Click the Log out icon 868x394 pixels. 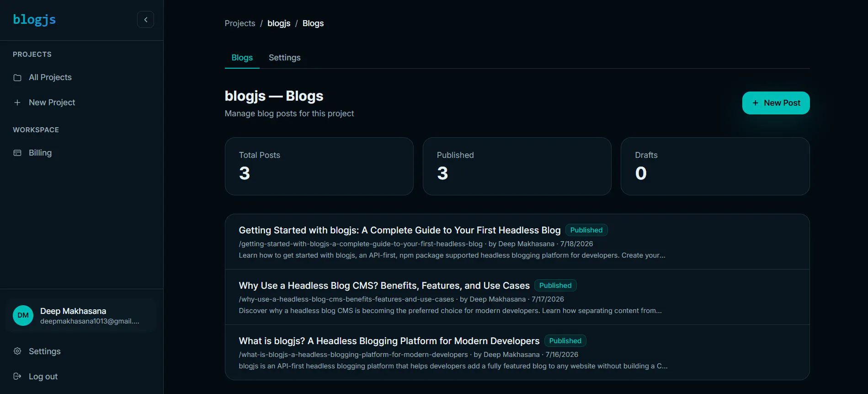17,376
